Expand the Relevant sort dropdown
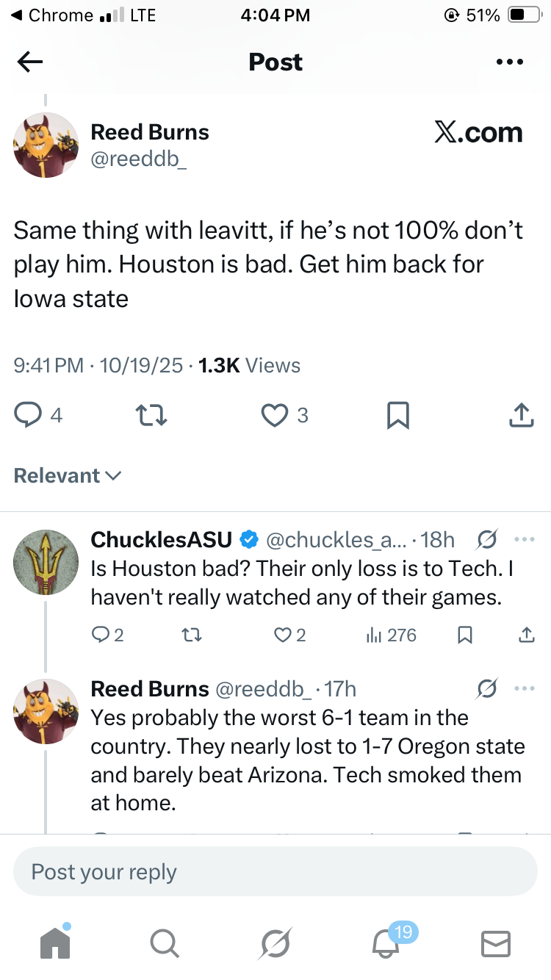 pos(67,476)
